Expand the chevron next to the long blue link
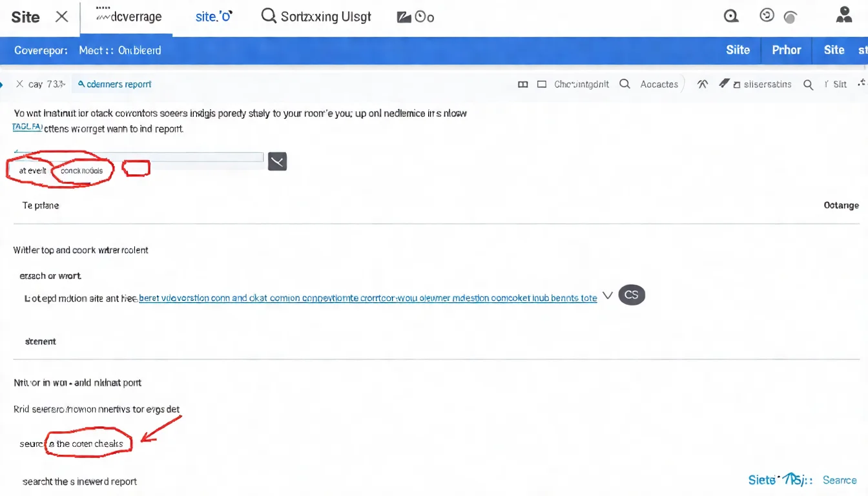868x496 pixels. pyautogui.click(x=608, y=295)
